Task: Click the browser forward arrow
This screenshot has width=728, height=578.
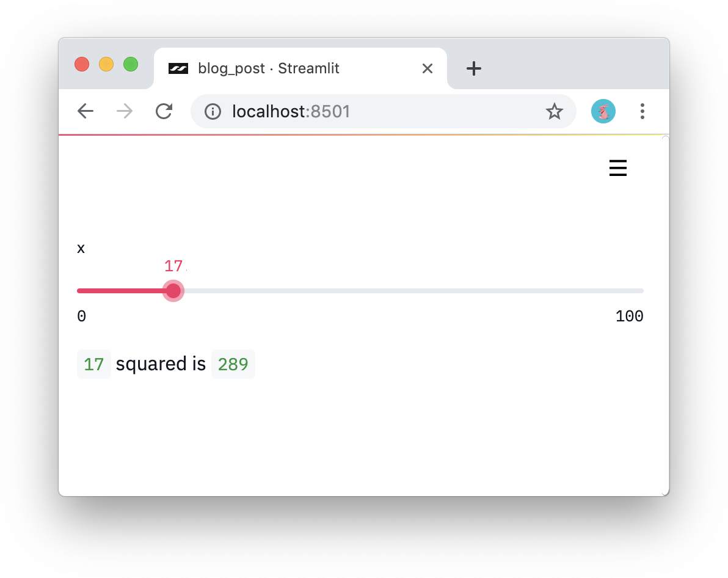Action: point(125,111)
